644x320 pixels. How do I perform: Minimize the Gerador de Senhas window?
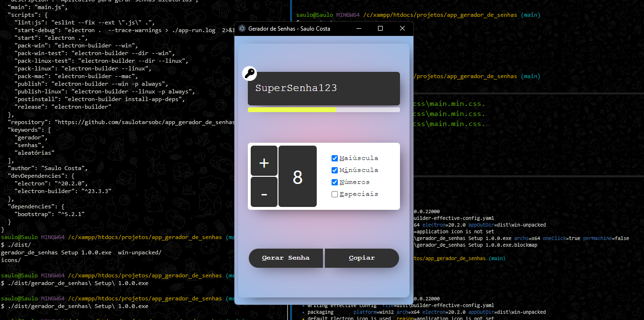click(359, 29)
